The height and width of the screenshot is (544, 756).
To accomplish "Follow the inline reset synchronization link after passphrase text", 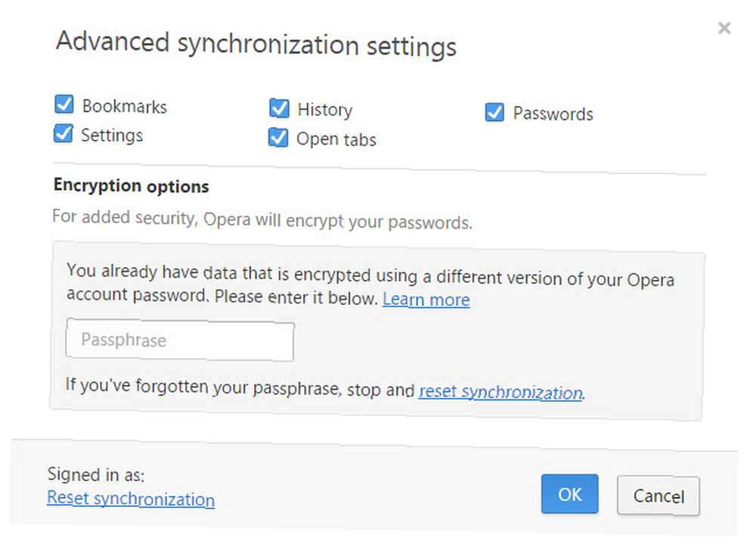I will pyautogui.click(x=501, y=392).
